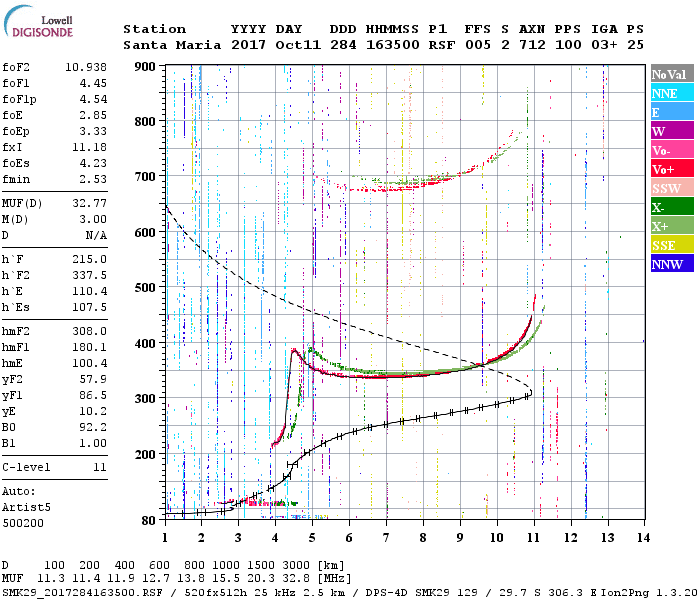The height and width of the screenshot is (600, 700).
Task: Select the Vo- pink legend swatch
Action: 672,150
